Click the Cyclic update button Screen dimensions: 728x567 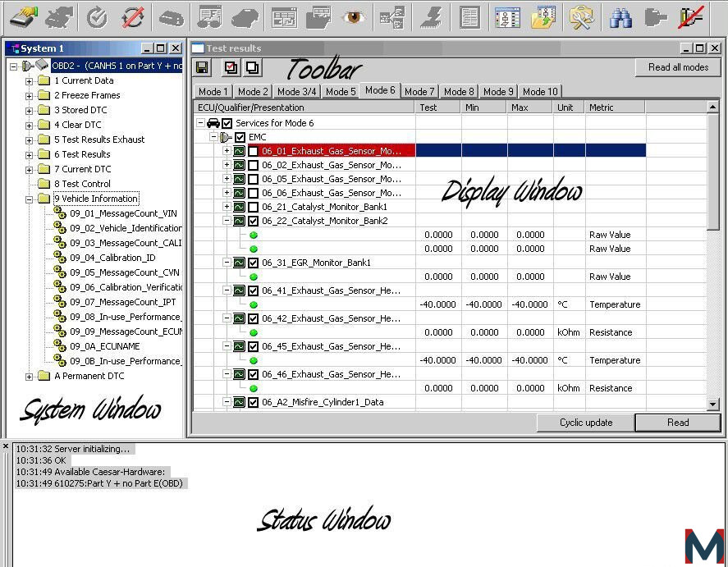[586, 423]
